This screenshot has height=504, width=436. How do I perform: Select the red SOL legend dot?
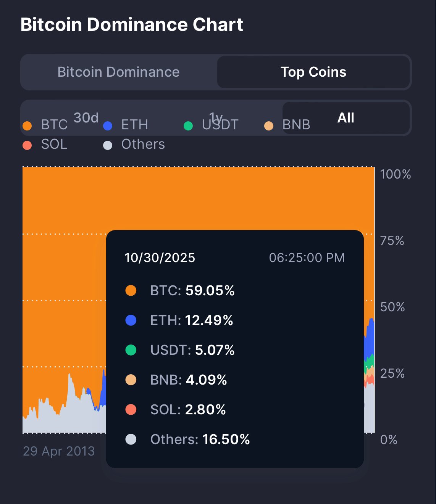[x=27, y=145]
